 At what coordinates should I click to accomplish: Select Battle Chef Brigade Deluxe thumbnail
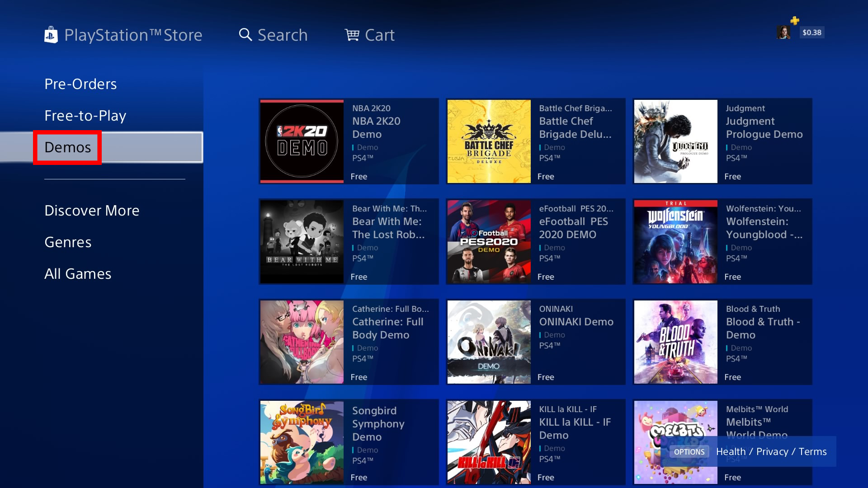(x=488, y=141)
